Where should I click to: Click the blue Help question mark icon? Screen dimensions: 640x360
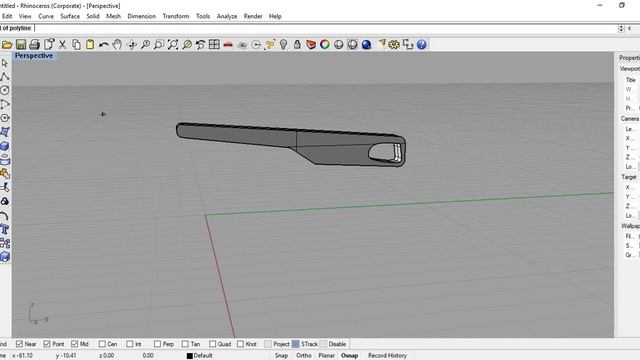coord(422,44)
